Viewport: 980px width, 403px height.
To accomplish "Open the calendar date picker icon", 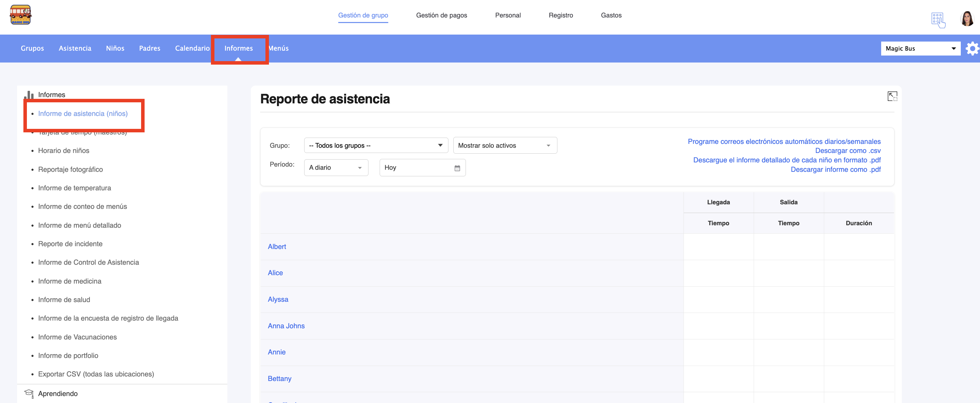I will 457,168.
